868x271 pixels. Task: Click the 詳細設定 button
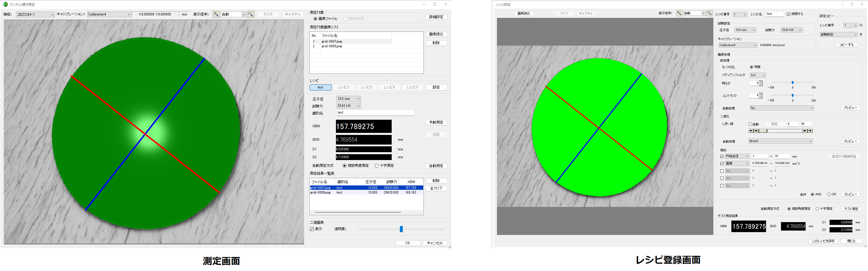click(x=436, y=17)
